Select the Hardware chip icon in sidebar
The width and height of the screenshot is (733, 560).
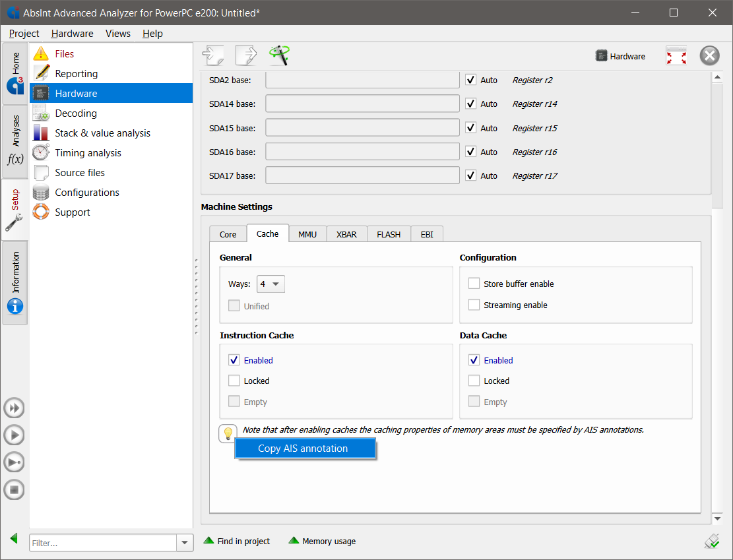(x=41, y=93)
